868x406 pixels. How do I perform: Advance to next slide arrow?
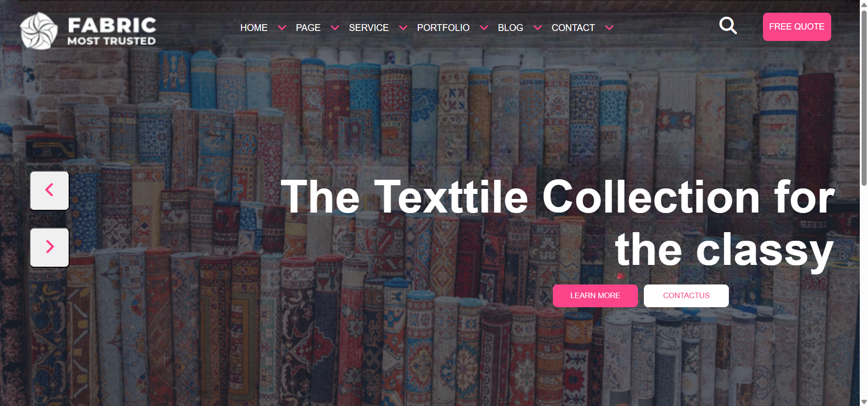click(x=50, y=247)
